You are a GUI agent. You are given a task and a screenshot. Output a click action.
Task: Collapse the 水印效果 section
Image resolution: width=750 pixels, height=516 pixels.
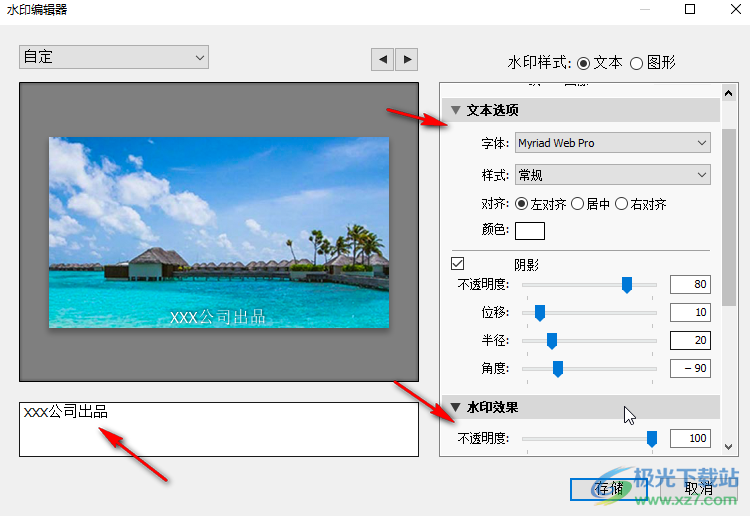pos(456,407)
